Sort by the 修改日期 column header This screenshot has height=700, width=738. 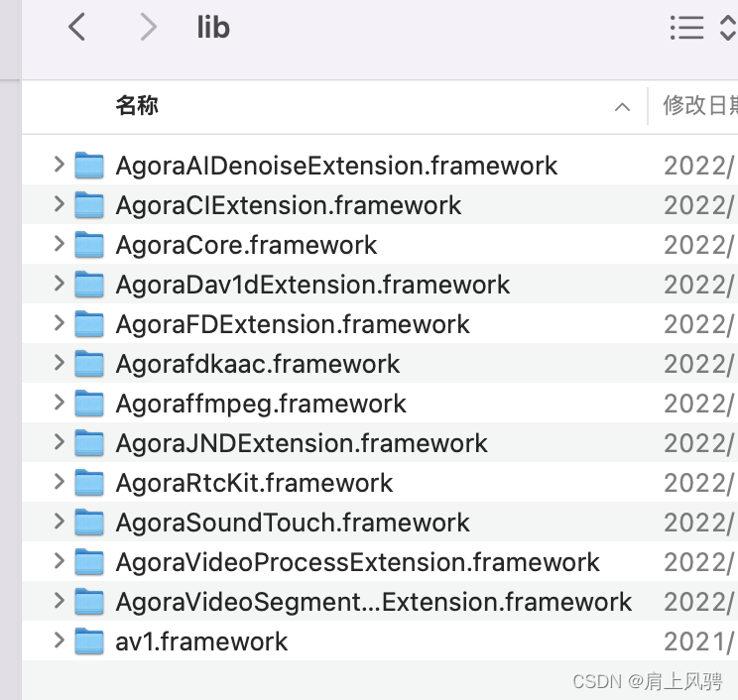tap(700, 105)
